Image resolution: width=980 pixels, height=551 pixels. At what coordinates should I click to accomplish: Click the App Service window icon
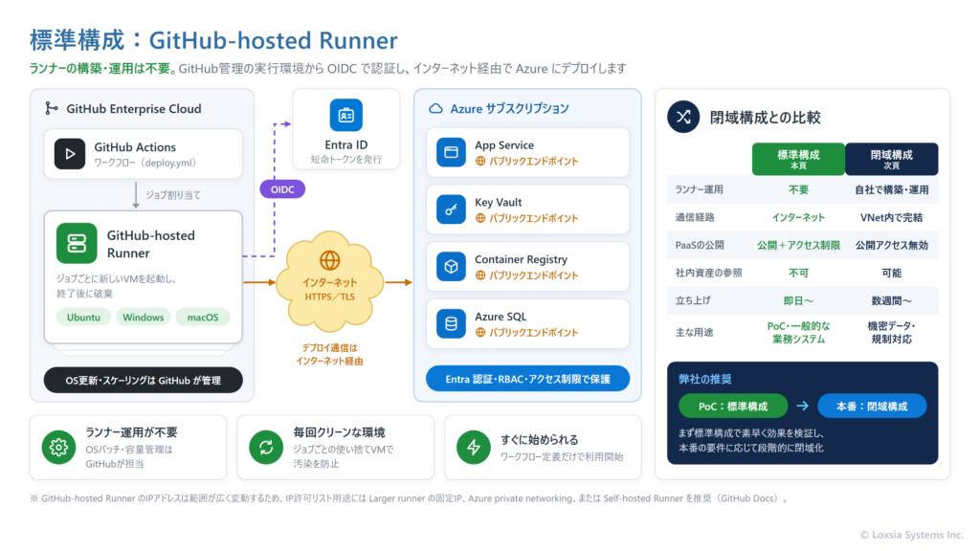click(x=451, y=152)
